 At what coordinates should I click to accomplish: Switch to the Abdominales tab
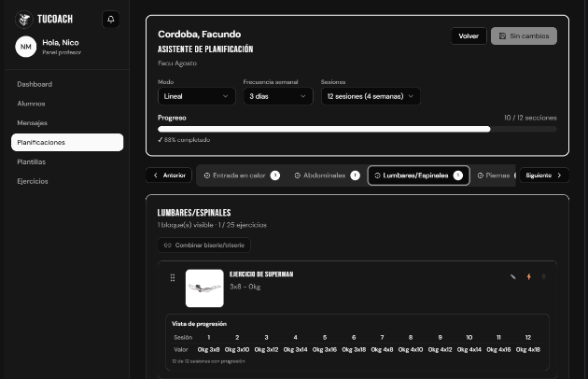click(327, 175)
